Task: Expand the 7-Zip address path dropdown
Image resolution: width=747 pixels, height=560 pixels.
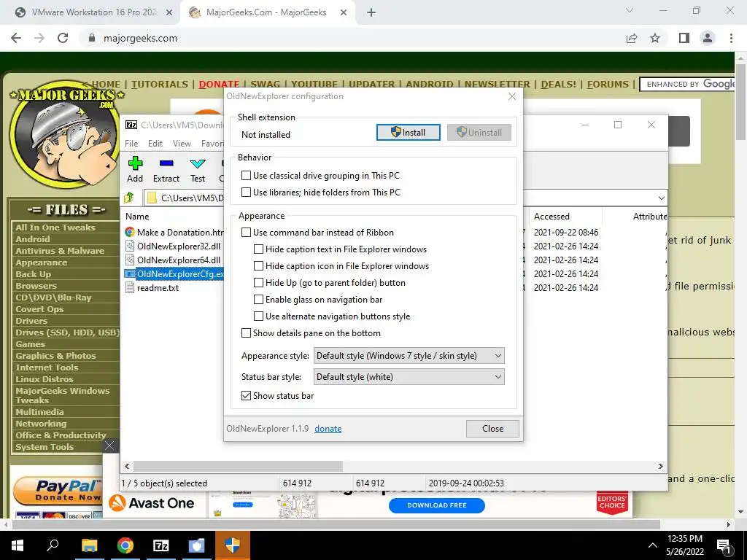Action: pos(661,198)
